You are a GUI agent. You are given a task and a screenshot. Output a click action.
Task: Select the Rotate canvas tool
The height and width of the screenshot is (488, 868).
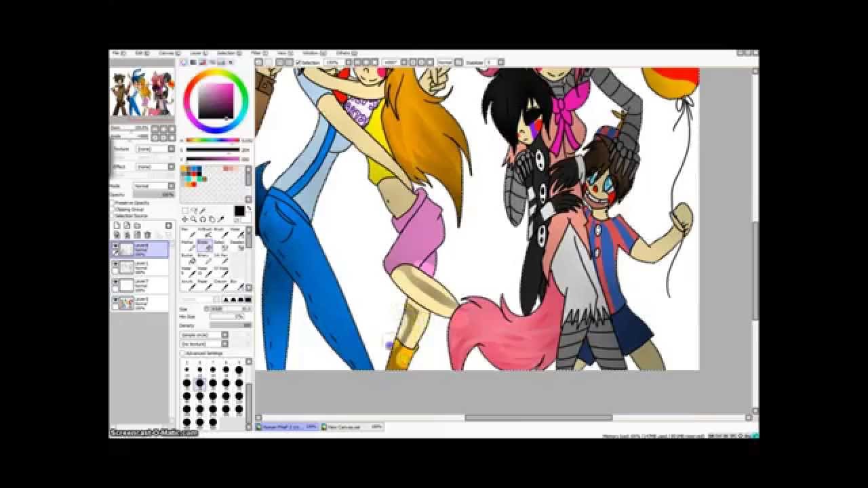click(202, 219)
